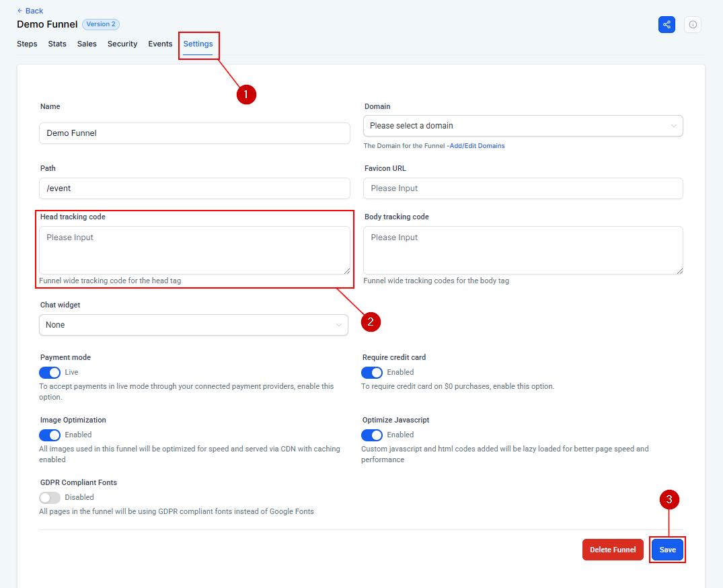This screenshot has width=723, height=588.
Task: Click into the Head tracking code textarea
Action: point(194,250)
